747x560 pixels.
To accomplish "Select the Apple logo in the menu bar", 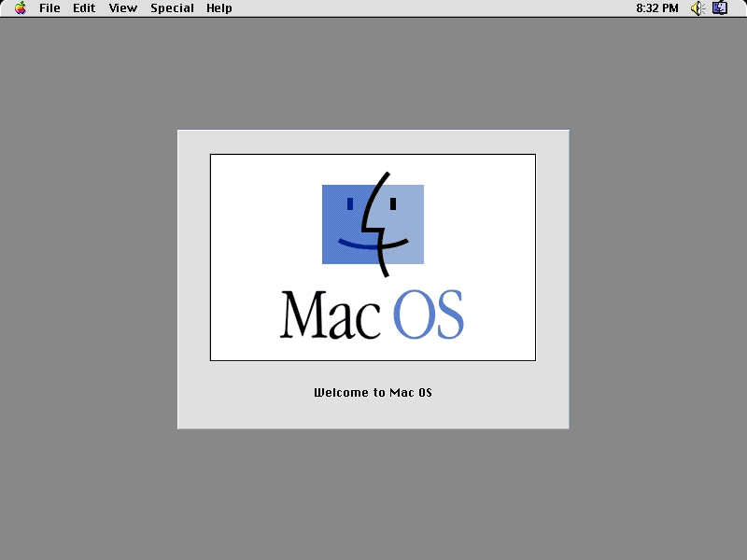I will [21, 8].
